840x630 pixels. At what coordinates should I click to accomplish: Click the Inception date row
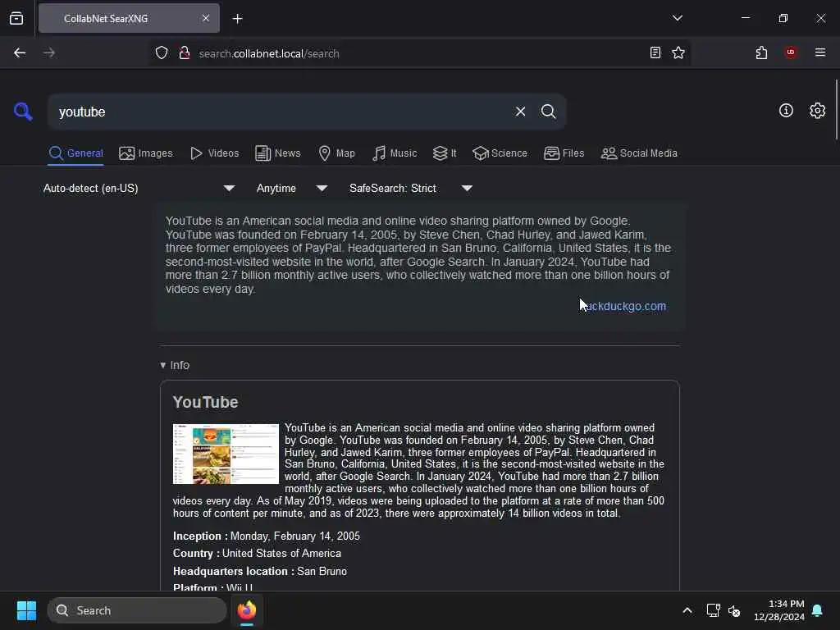coord(267,536)
